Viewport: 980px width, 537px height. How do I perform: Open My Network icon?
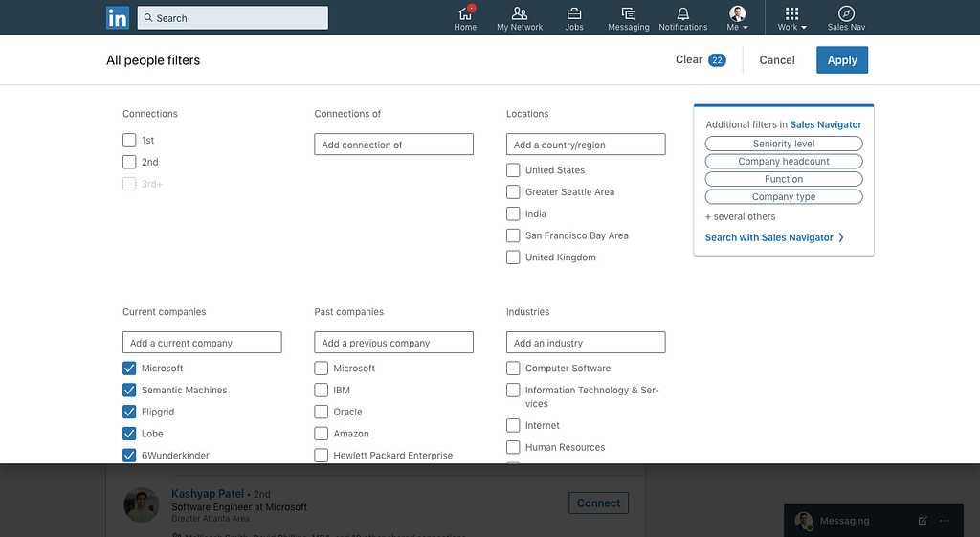coord(520,13)
